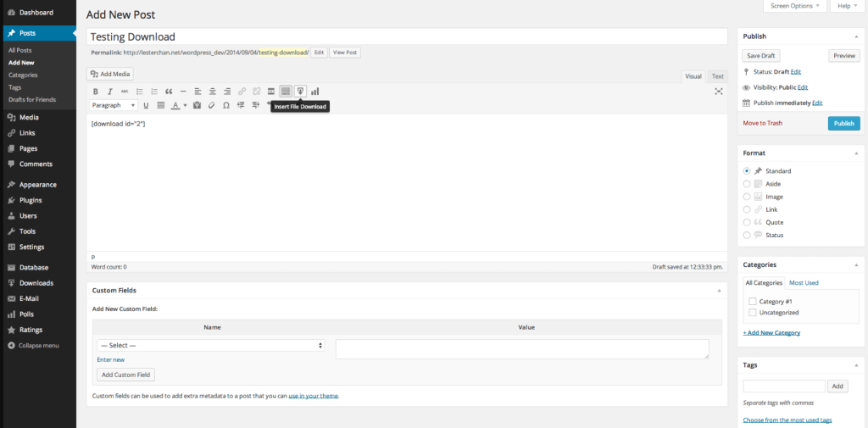Click the remove link icon
868x428 pixels.
[256, 92]
